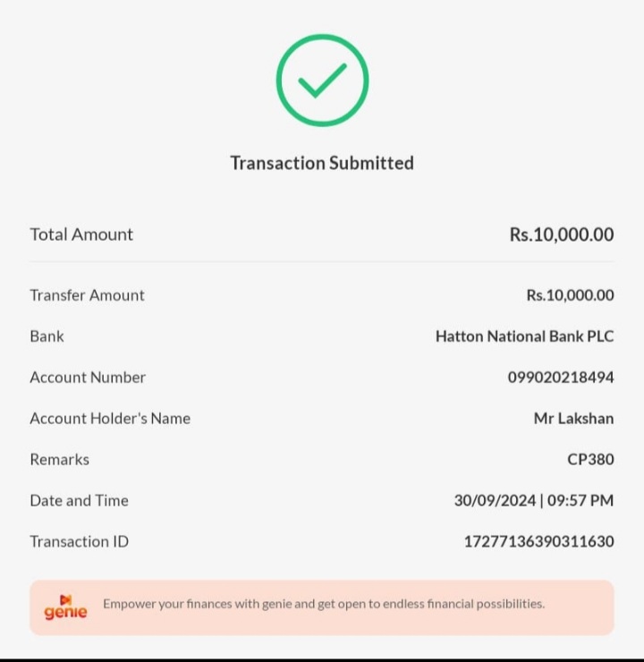Image resolution: width=644 pixels, height=662 pixels.
Task: Select account number 099020218494
Action: click(561, 378)
